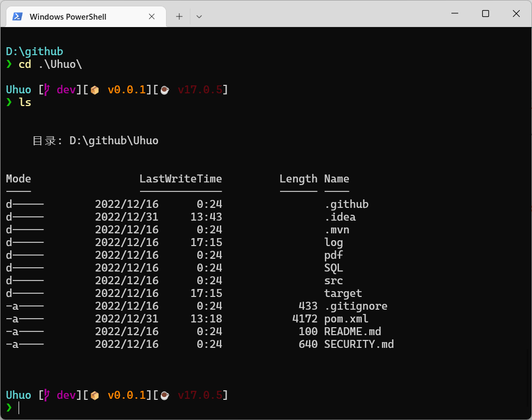This screenshot has width=532, height=420.
Task: Click the pom.xml file name
Action: (346, 319)
